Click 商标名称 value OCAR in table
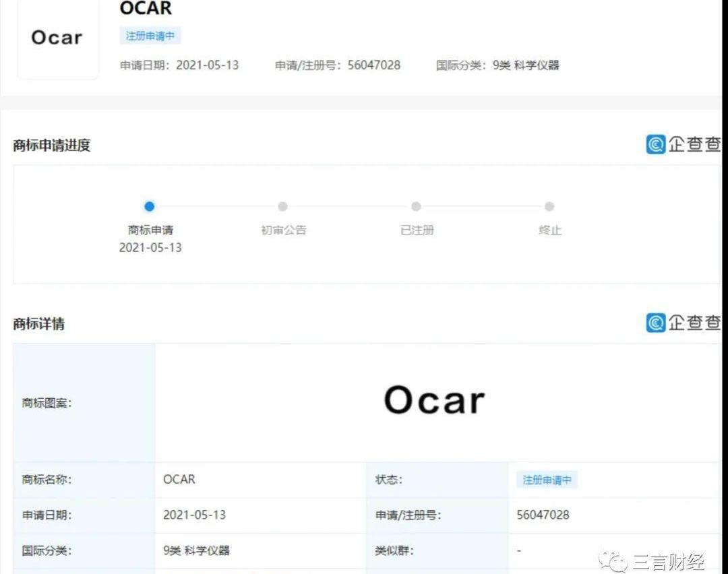This screenshot has width=728, height=574. pos(179,480)
